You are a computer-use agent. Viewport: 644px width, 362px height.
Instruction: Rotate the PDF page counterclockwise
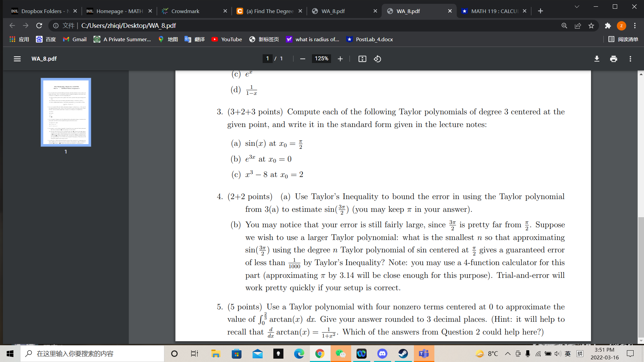click(377, 59)
